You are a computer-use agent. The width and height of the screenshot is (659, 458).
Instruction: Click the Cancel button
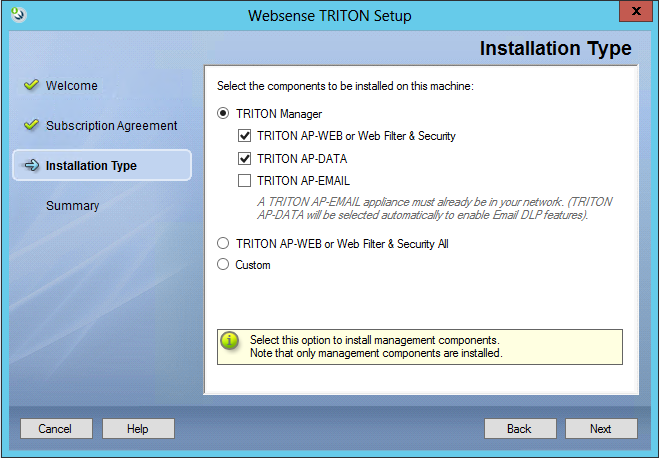(56, 429)
